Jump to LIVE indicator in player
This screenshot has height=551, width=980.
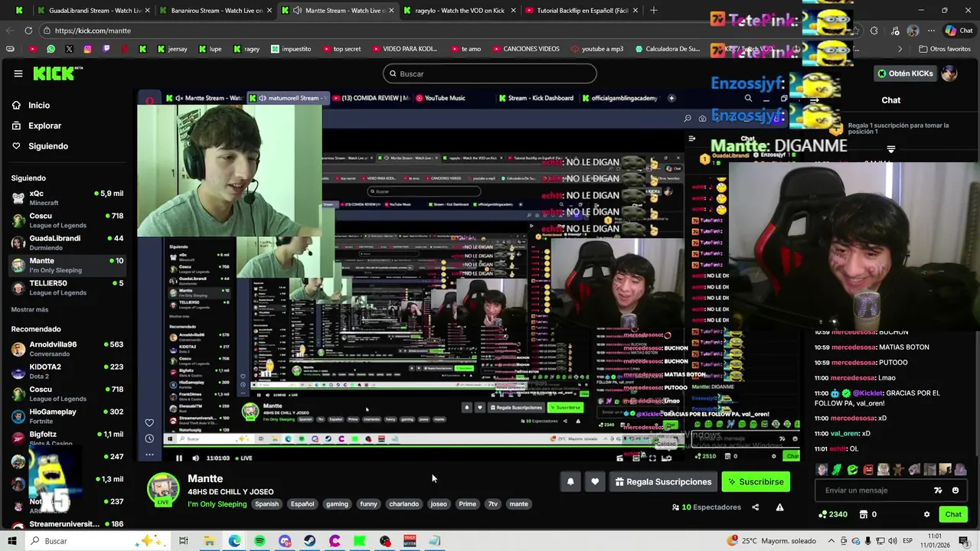click(243, 458)
